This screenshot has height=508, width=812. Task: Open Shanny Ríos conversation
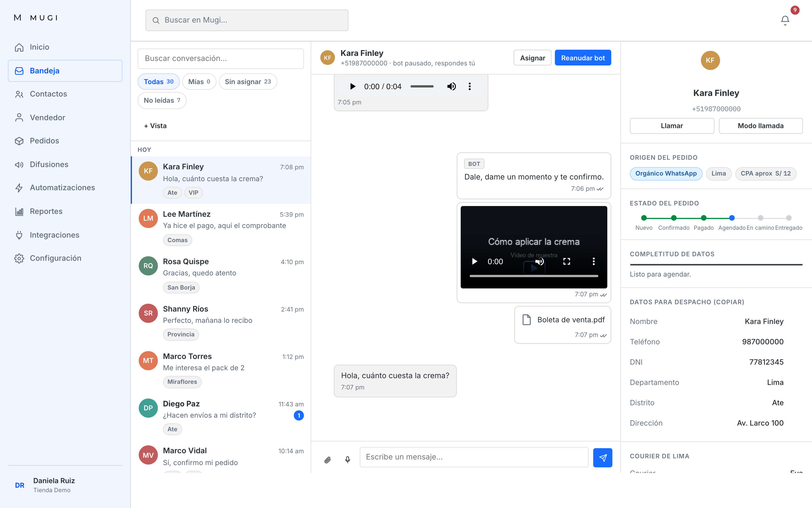pos(221,322)
